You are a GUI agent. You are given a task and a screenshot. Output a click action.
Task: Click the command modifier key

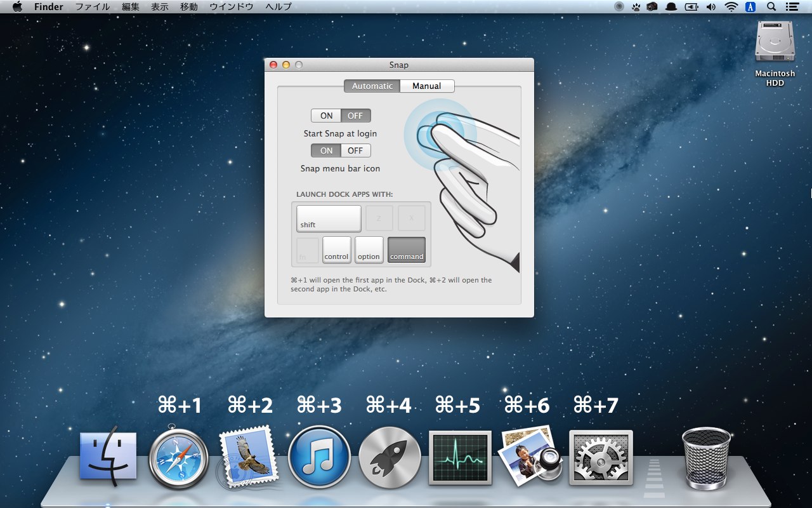407,250
